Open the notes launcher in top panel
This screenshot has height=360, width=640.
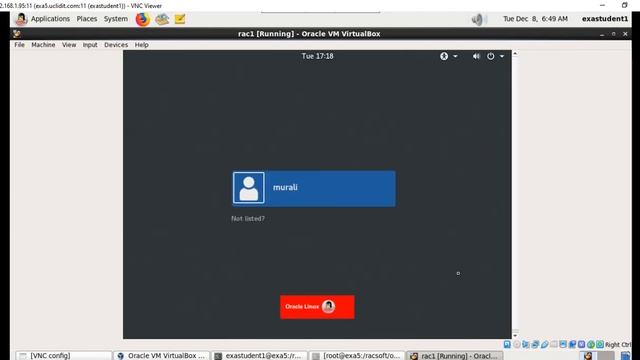pyautogui.click(x=180, y=19)
